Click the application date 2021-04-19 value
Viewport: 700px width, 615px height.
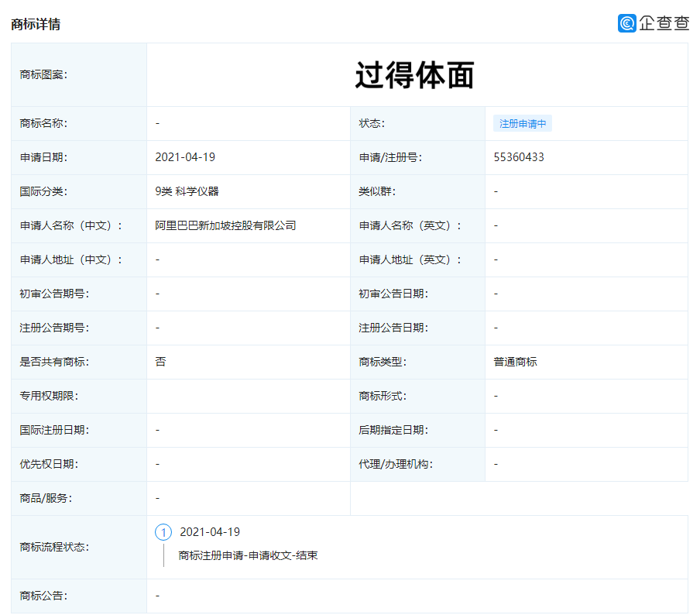(x=185, y=157)
